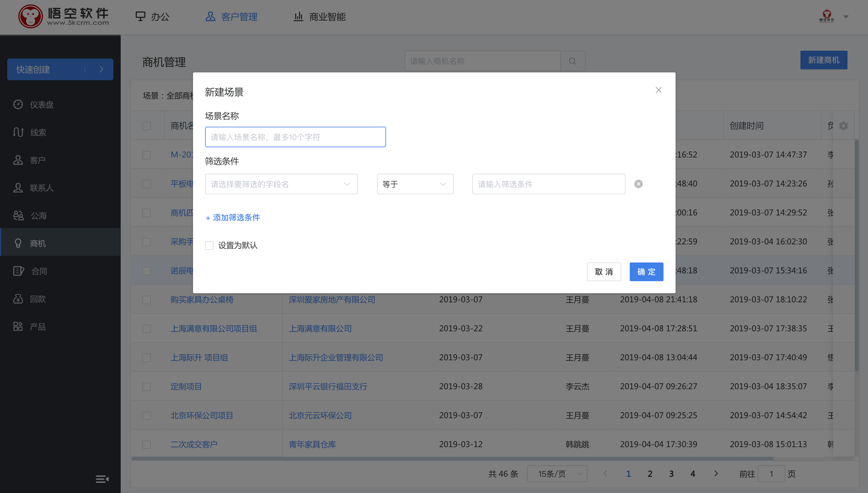Go to next page arrow
Image resolution: width=868 pixels, height=493 pixels.
(716, 473)
